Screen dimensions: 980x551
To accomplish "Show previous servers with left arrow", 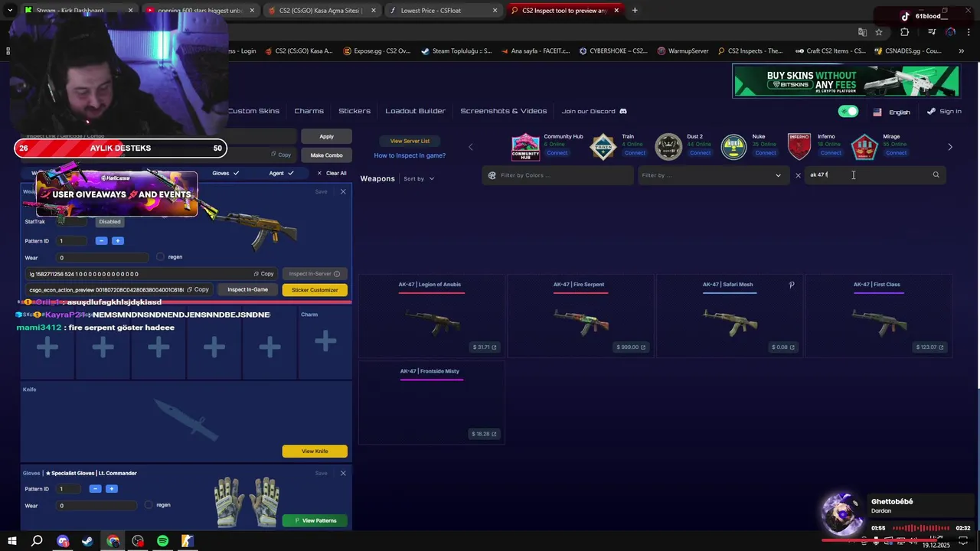I will (x=471, y=147).
